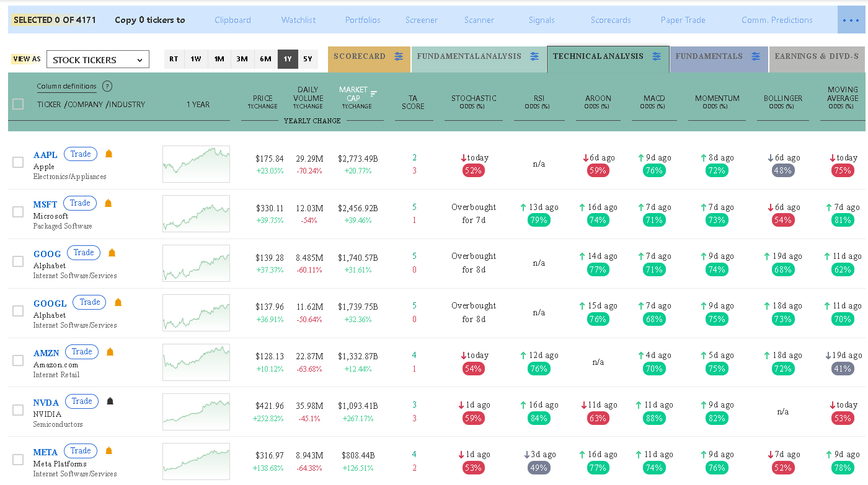Copy tickers to Scanner
The width and height of the screenshot is (868, 485).
coord(479,20)
